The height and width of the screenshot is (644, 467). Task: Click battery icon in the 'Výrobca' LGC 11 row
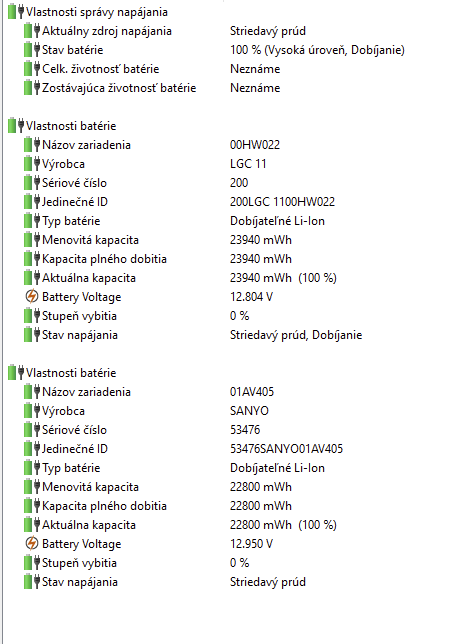pyautogui.click(x=32, y=164)
